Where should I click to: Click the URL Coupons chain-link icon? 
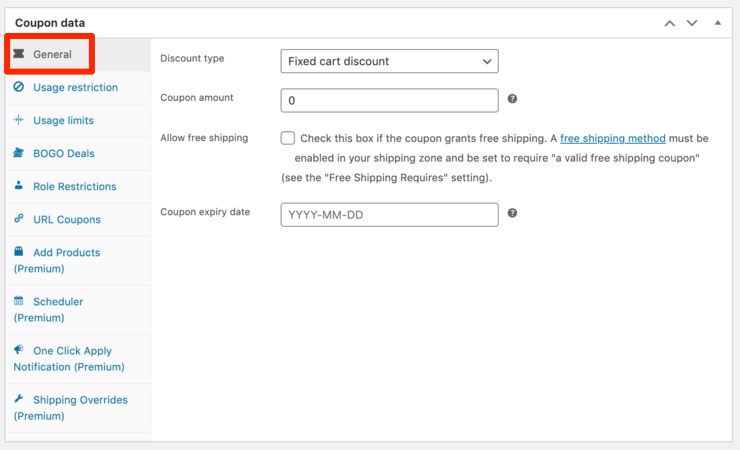[19, 218]
